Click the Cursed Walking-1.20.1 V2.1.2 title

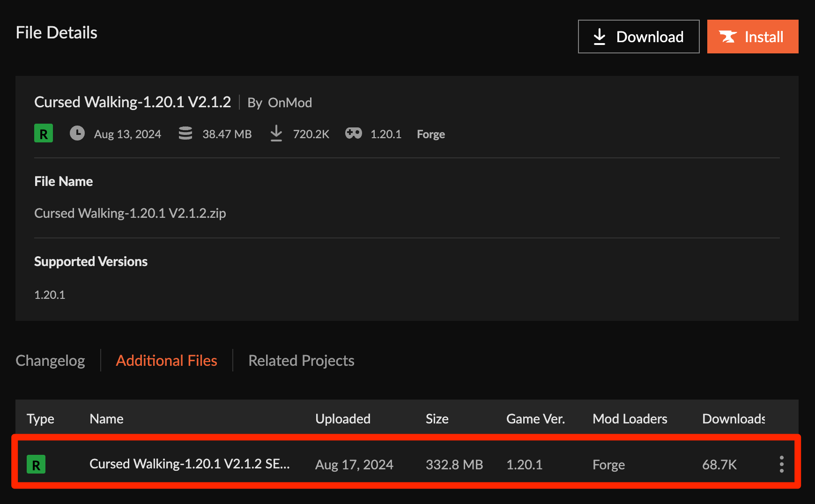tap(133, 102)
